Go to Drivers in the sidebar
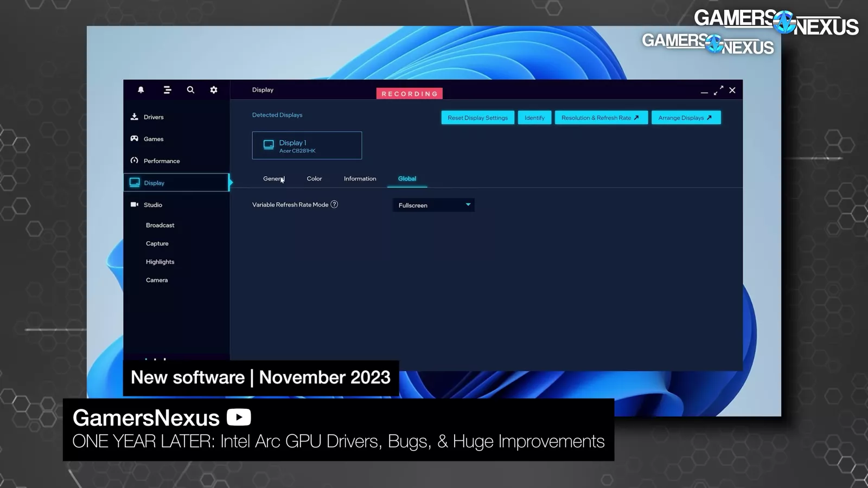Image resolution: width=868 pixels, height=488 pixels. coord(154,117)
